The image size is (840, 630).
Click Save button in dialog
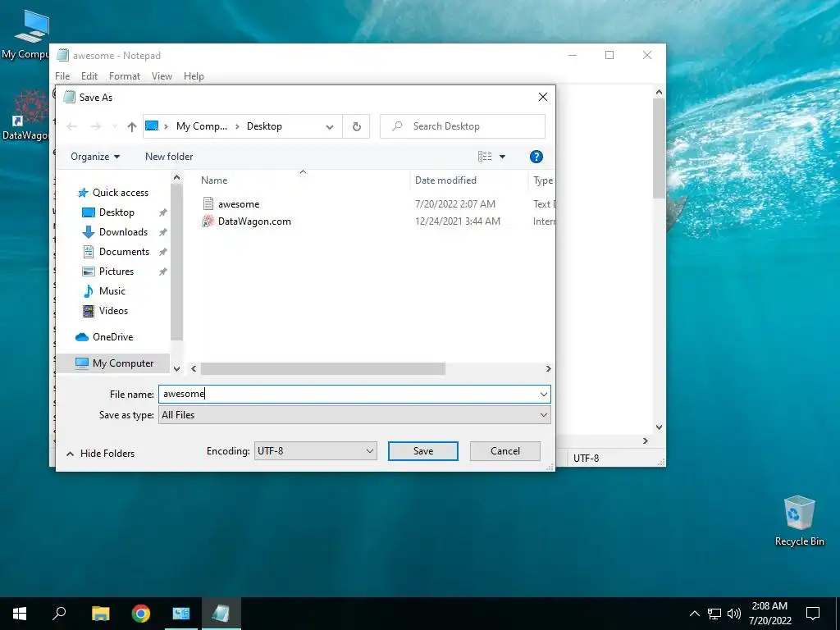click(423, 451)
